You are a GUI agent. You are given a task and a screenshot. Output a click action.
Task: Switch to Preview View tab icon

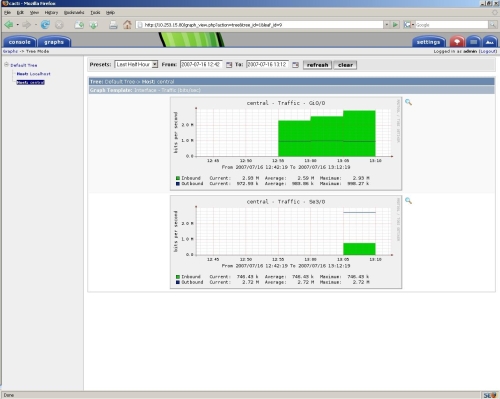coord(490,42)
